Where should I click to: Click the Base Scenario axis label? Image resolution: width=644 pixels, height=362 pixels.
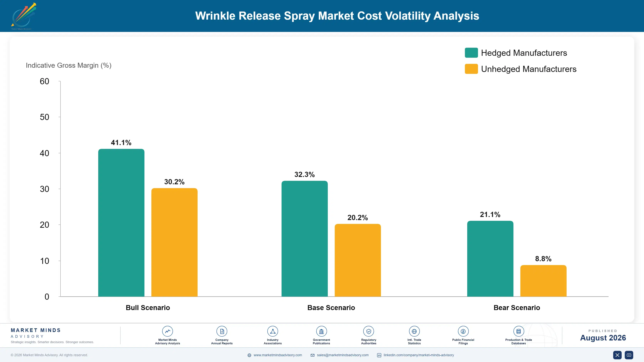tap(331, 308)
